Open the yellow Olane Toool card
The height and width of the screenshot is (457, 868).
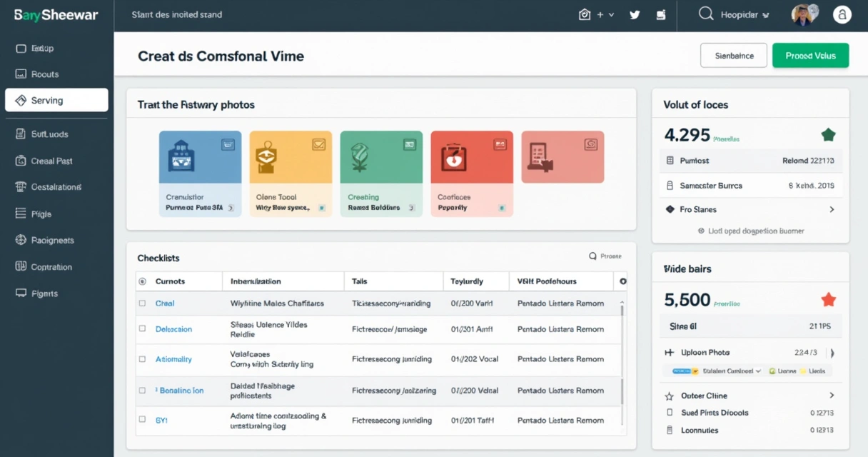pyautogui.click(x=291, y=174)
